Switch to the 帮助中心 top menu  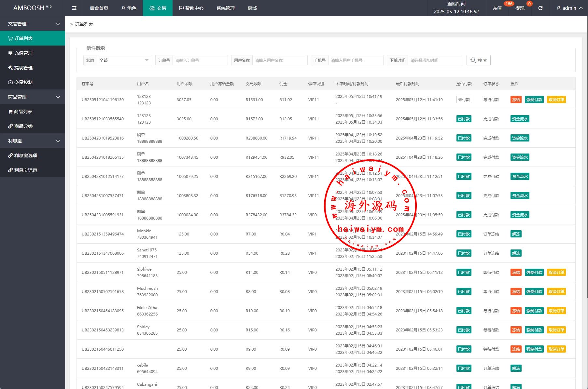[191, 8]
